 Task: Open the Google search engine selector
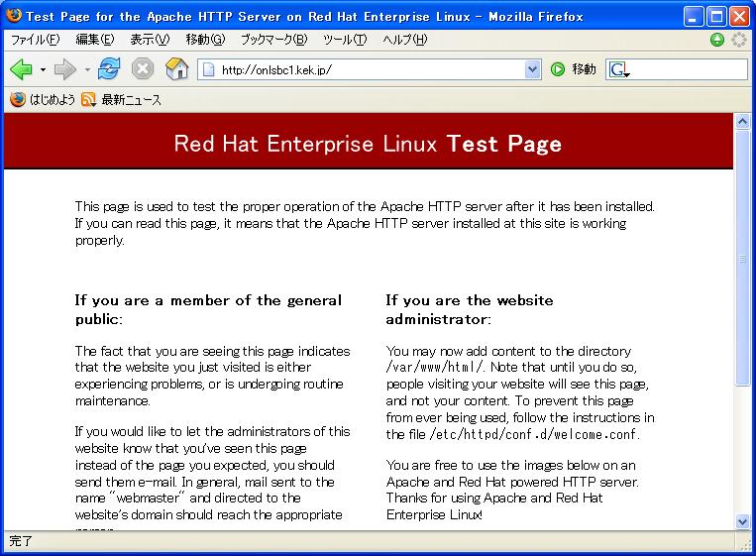619,70
